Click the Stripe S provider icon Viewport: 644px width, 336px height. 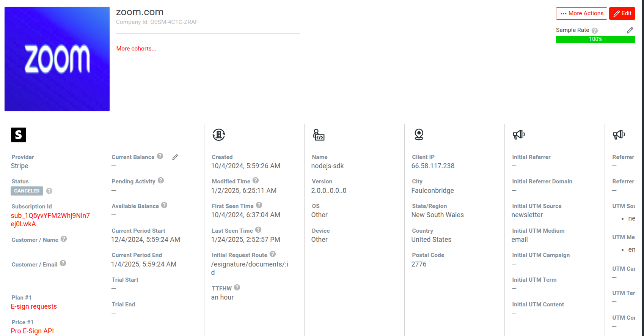pos(19,135)
